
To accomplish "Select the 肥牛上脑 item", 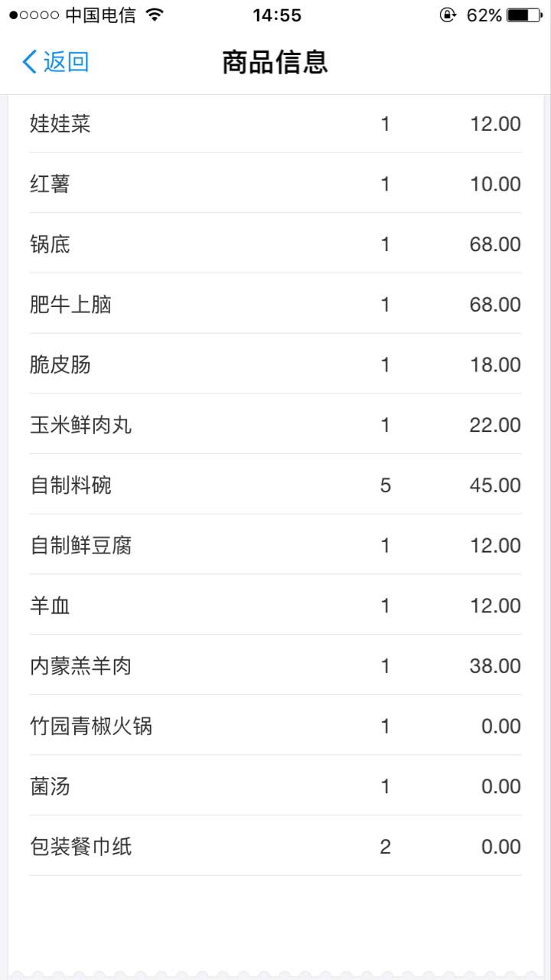I will point(70,305).
